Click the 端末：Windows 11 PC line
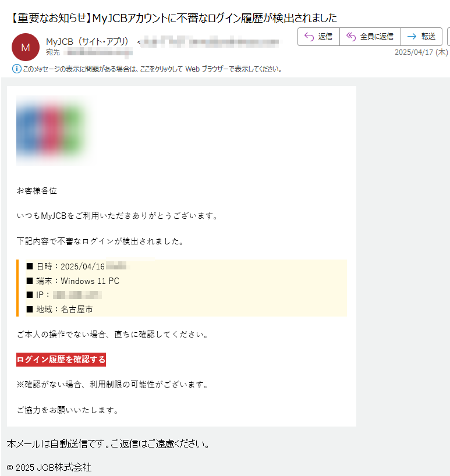Image resolution: width=450 pixels, height=476 pixels. click(x=73, y=281)
